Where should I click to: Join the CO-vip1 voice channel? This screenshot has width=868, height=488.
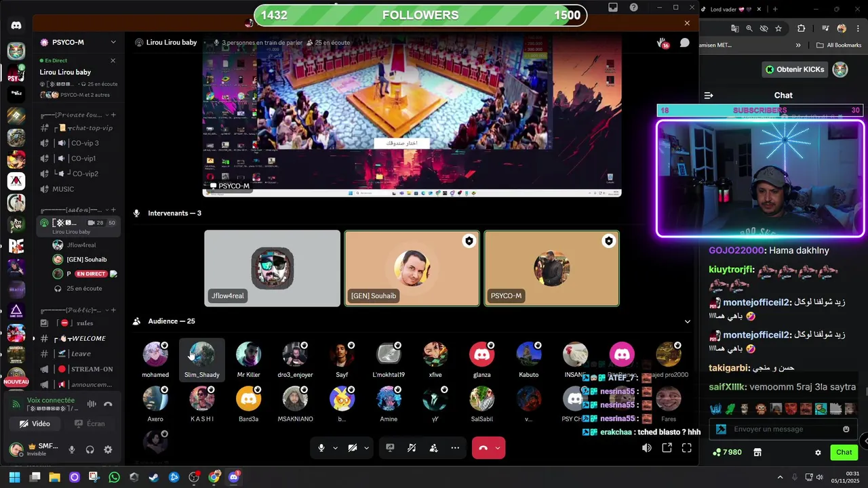(78, 159)
